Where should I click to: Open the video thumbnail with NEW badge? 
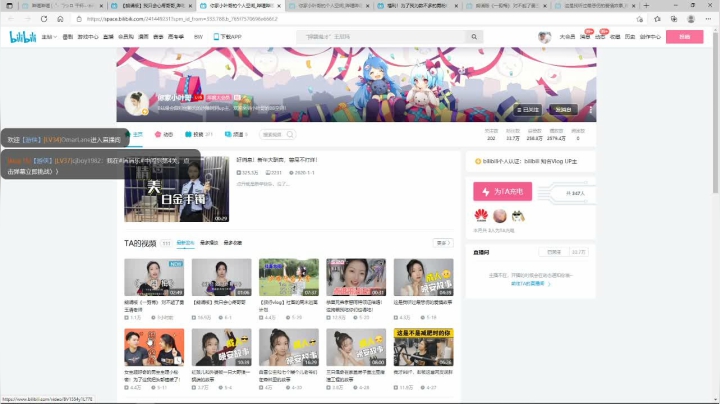point(154,277)
